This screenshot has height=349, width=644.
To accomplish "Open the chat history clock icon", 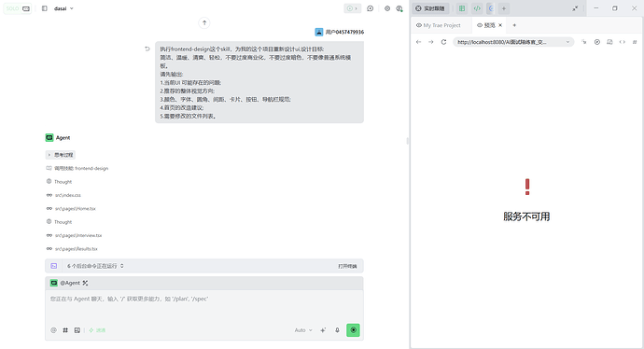I will pos(370,8).
